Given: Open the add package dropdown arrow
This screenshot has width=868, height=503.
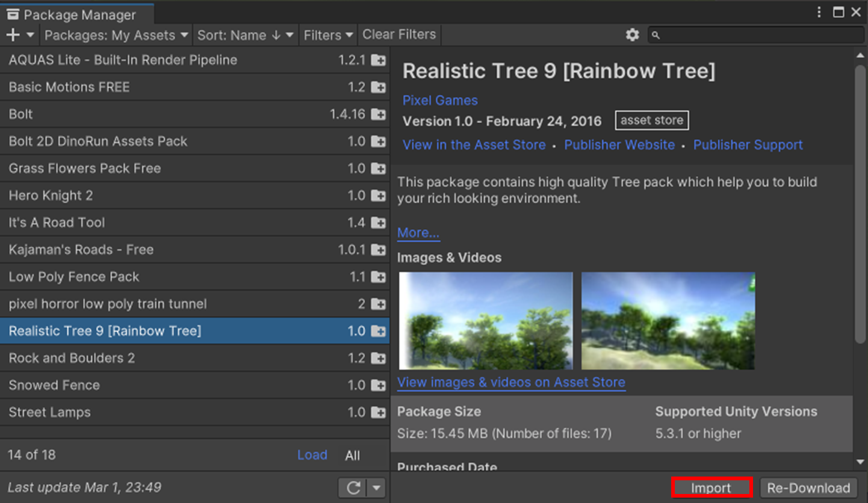Looking at the screenshot, I should coord(30,35).
